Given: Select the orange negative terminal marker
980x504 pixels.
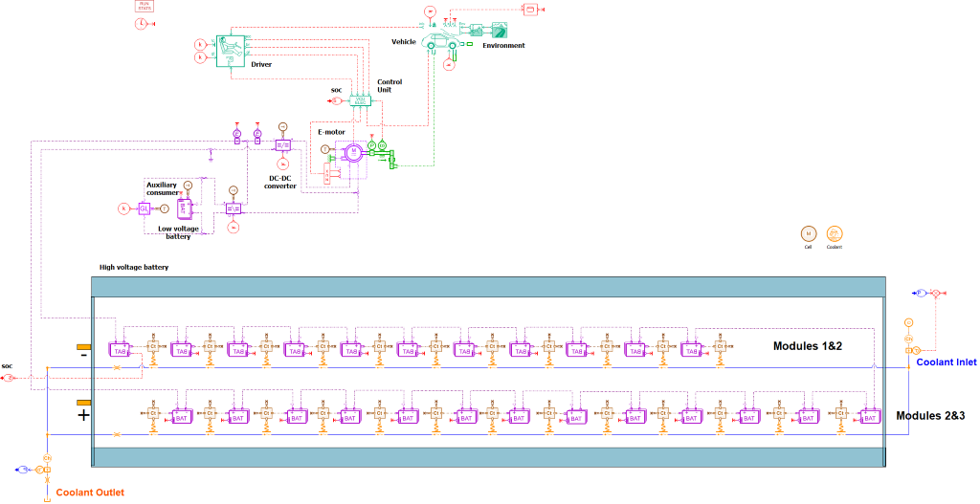Looking at the screenshot, I should click(84, 346).
